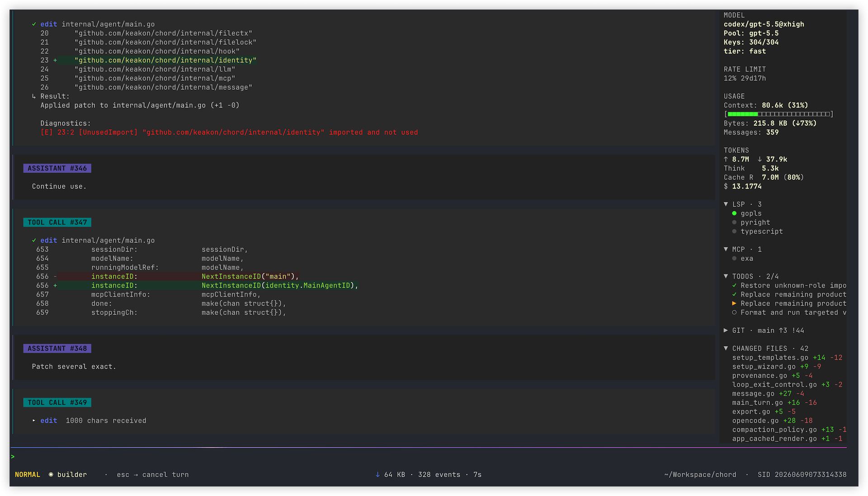Click the download tokens arrow beside 37.9k

760,159
